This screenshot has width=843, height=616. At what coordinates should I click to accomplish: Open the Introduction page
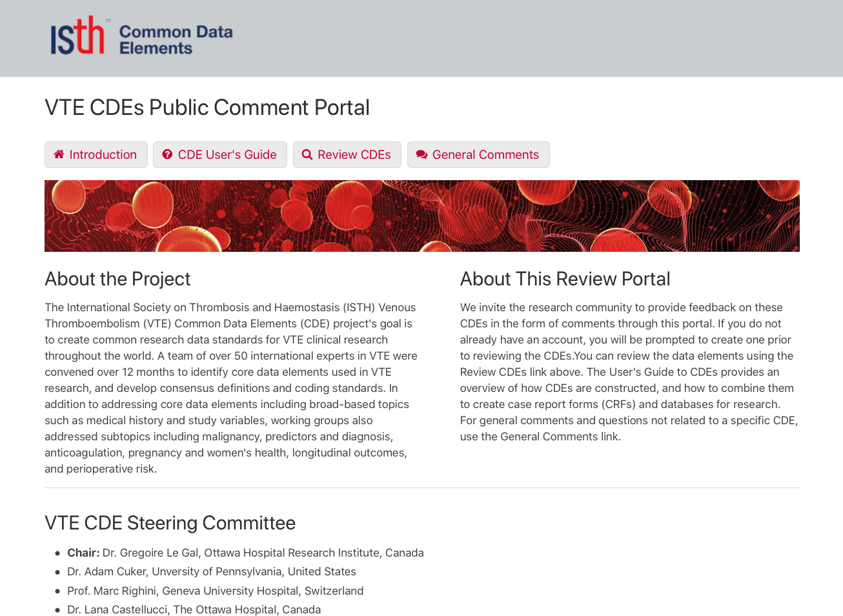coord(96,155)
